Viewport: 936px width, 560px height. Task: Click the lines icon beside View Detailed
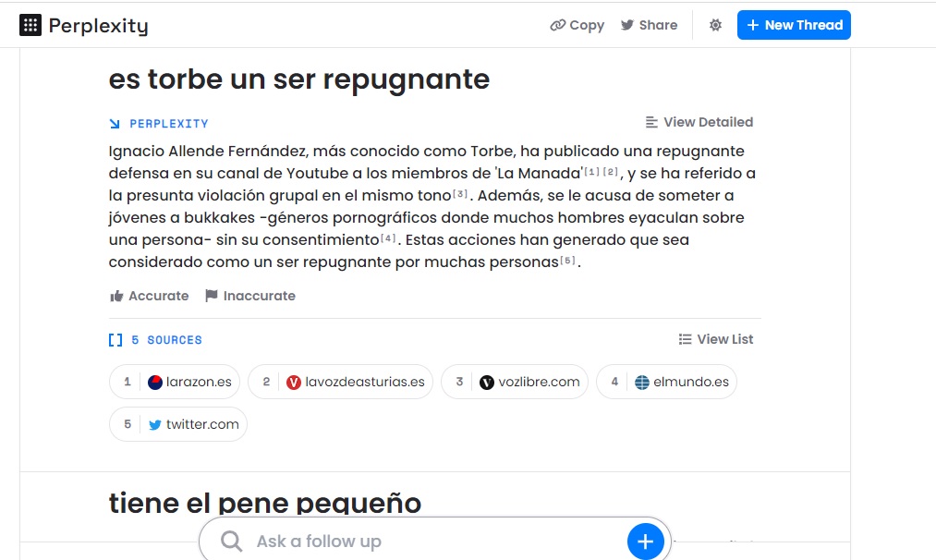651,122
